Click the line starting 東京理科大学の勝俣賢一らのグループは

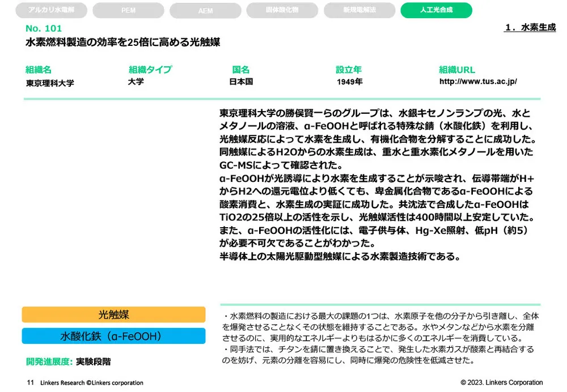coord(375,113)
